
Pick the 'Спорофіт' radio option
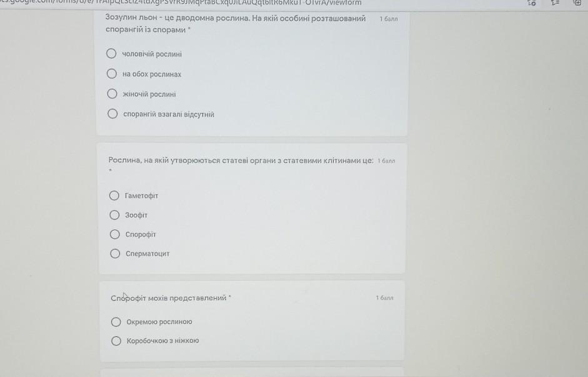click(x=114, y=234)
